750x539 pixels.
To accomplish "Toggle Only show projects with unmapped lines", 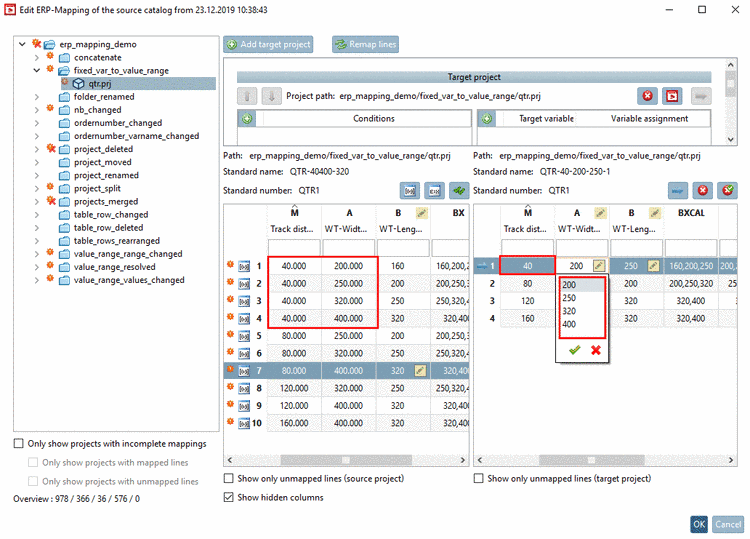I will click(x=33, y=481).
